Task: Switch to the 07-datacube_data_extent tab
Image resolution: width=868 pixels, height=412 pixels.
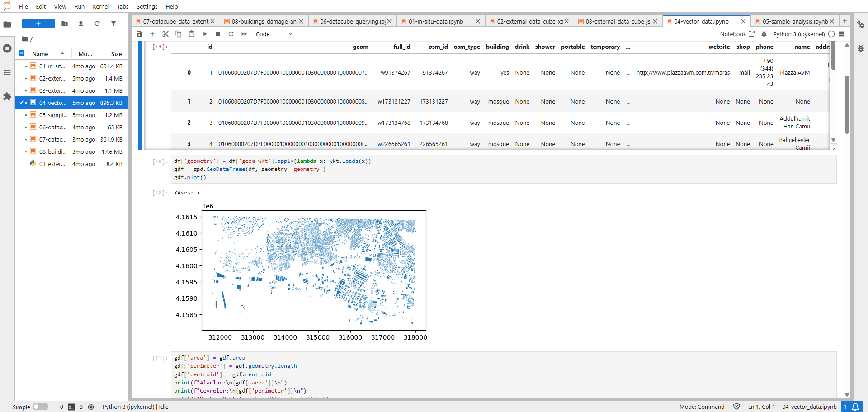Action: coord(175,21)
